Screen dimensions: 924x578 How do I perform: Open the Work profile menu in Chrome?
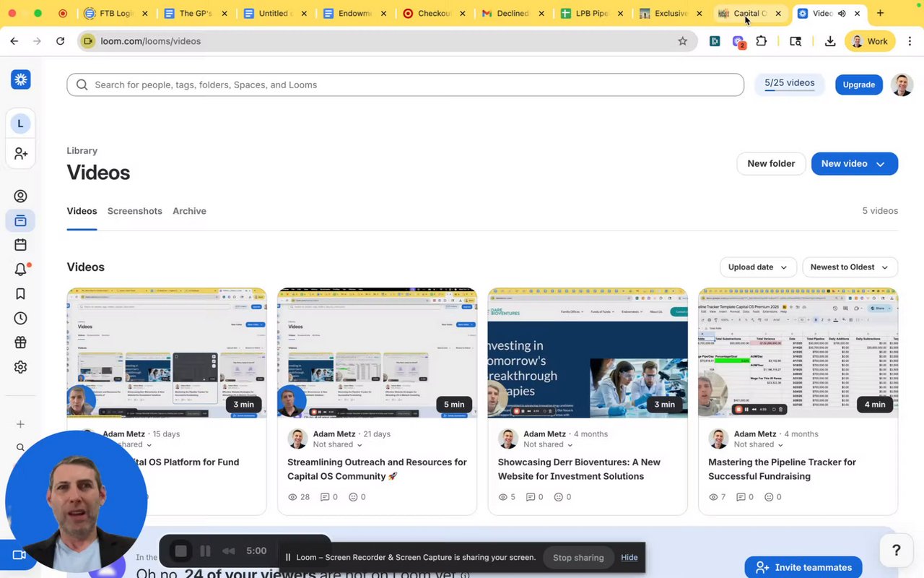(871, 41)
